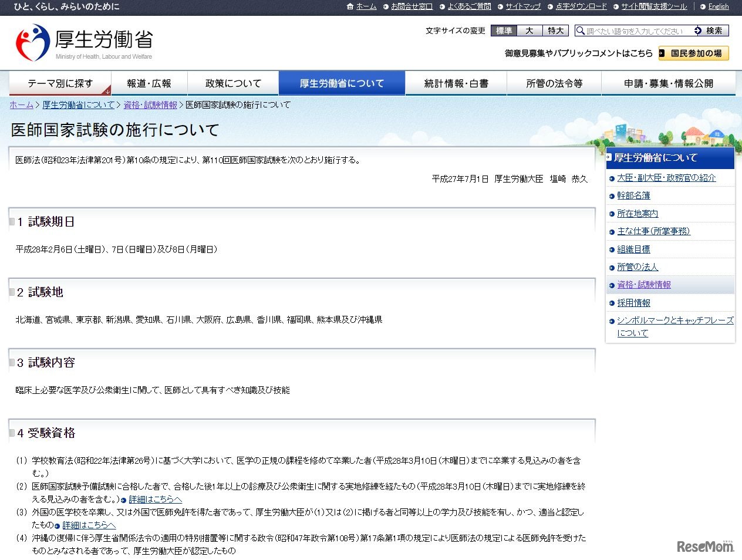Open 採用情報 in the sidebar
Image resolution: width=742 pixels, height=560 pixels.
click(x=633, y=303)
